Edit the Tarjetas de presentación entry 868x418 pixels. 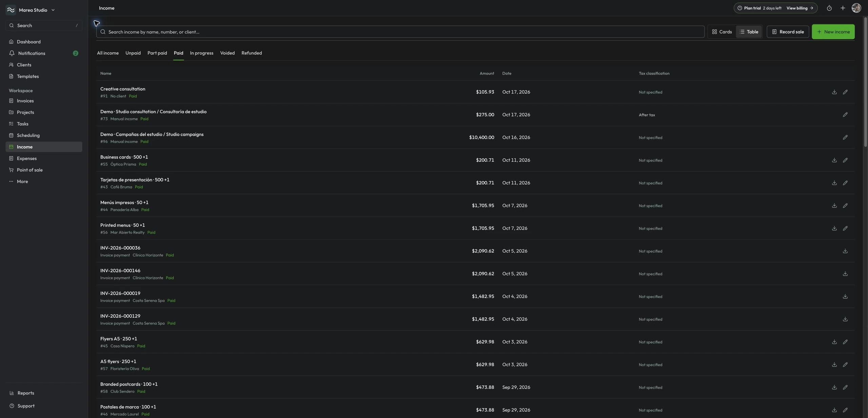click(845, 183)
